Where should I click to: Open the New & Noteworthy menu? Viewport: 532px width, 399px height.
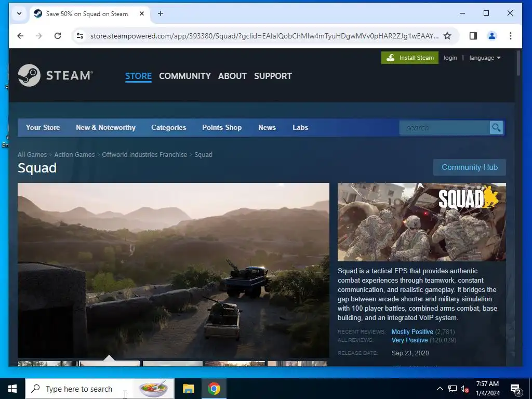(x=106, y=128)
